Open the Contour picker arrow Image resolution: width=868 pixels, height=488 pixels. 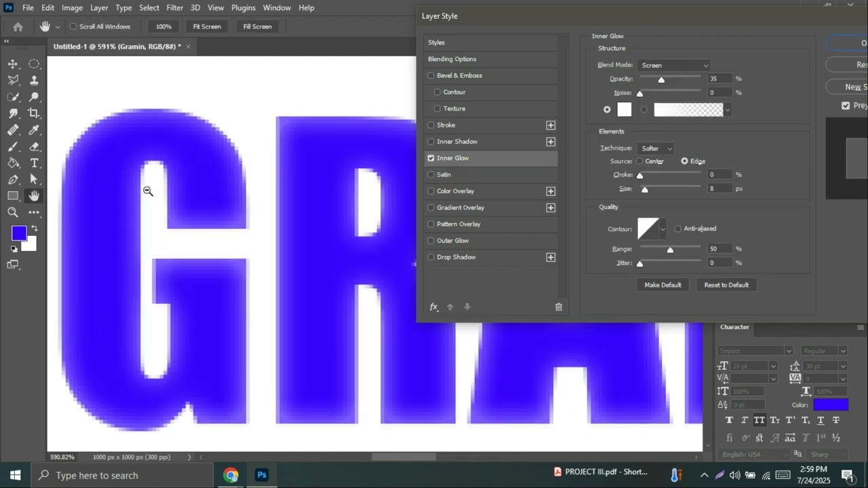(663, 228)
